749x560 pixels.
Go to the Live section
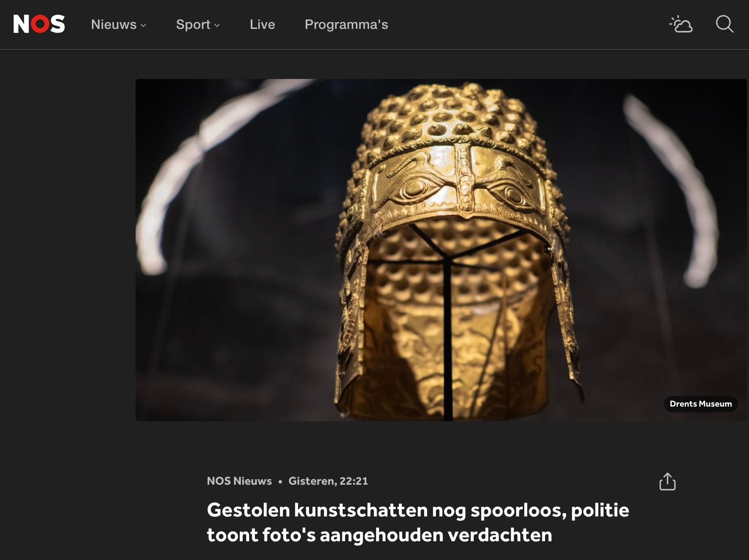click(263, 24)
